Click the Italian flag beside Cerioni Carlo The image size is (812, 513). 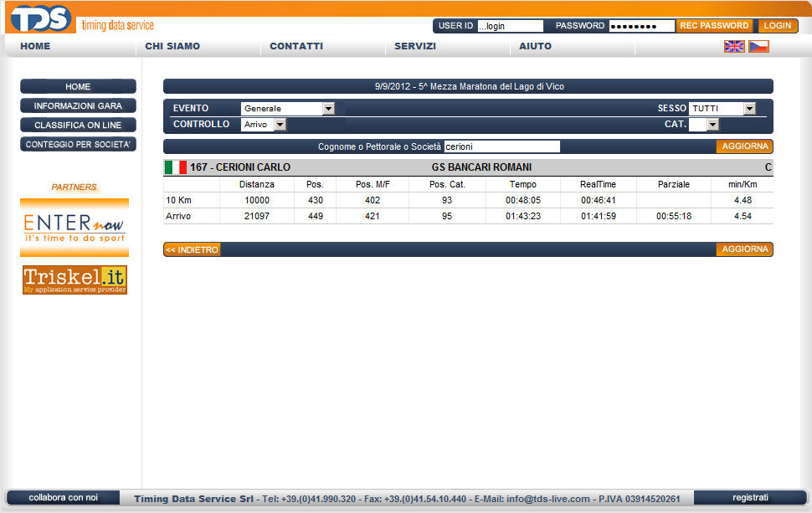click(176, 167)
